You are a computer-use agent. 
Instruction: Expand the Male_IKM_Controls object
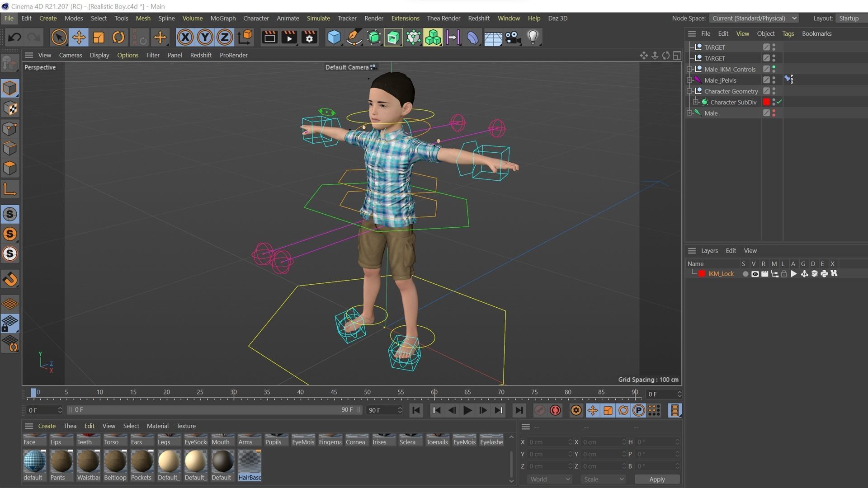click(689, 69)
